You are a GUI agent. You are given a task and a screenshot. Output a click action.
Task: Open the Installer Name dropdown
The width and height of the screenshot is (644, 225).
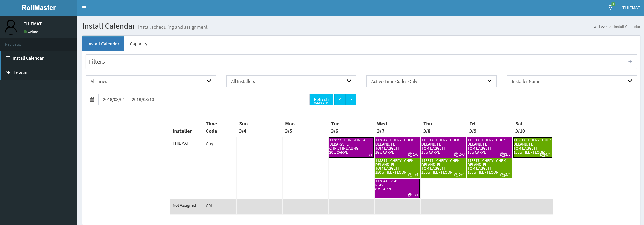[571, 81]
